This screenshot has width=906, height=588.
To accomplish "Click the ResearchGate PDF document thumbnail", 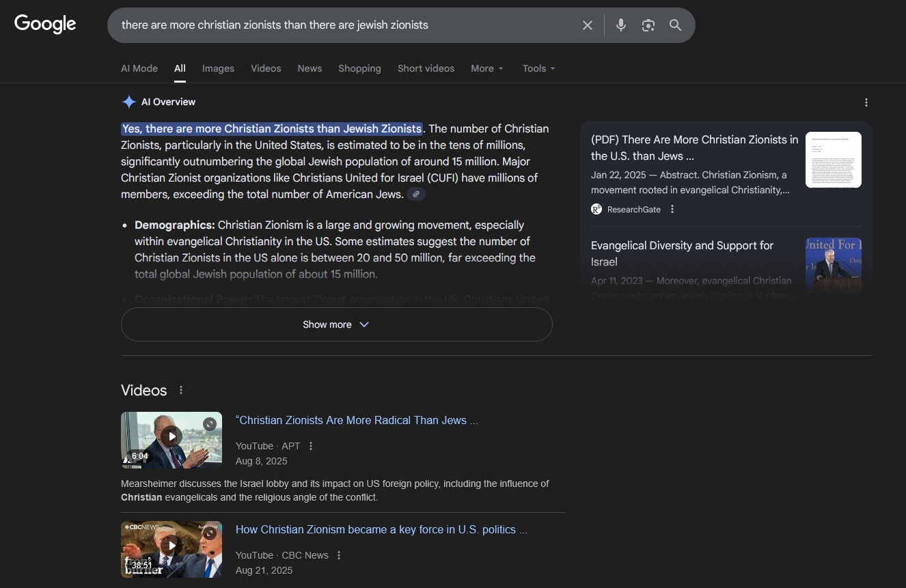I will (x=834, y=160).
